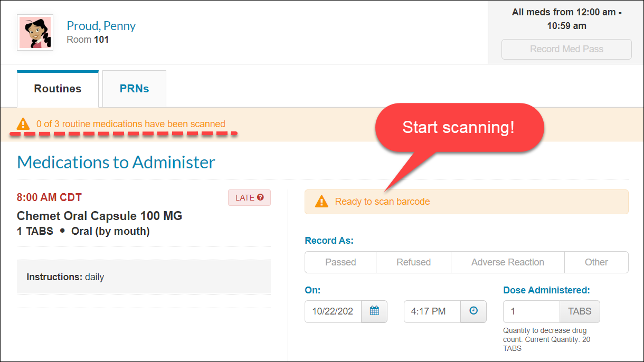
Task: Select Refused as the record type
Action: (x=413, y=262)
